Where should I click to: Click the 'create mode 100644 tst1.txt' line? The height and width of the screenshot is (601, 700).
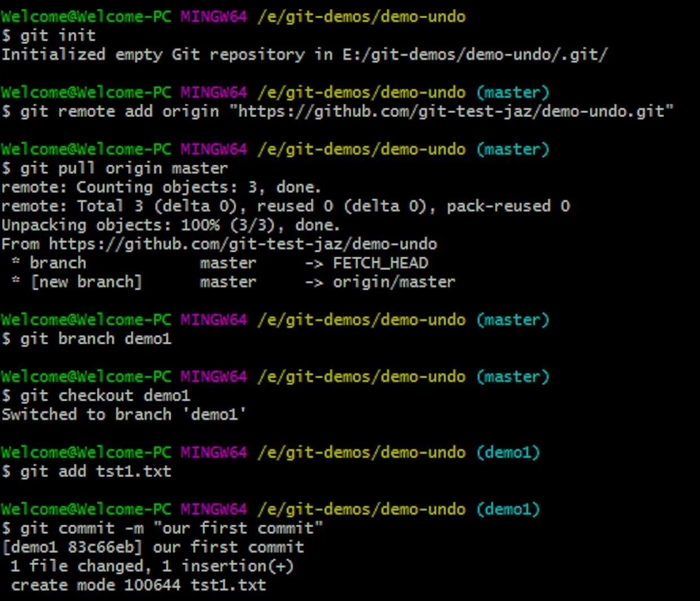(x=138, y=585)
